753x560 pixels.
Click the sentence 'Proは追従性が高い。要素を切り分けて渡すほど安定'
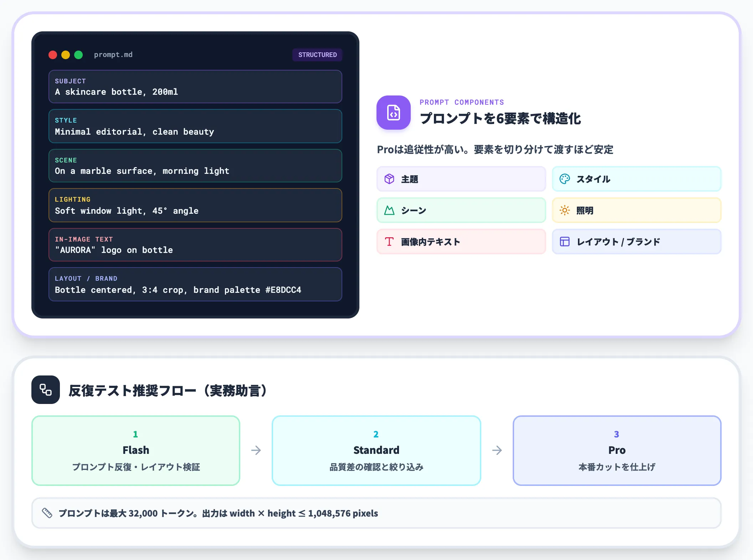[x=495, y=149]
